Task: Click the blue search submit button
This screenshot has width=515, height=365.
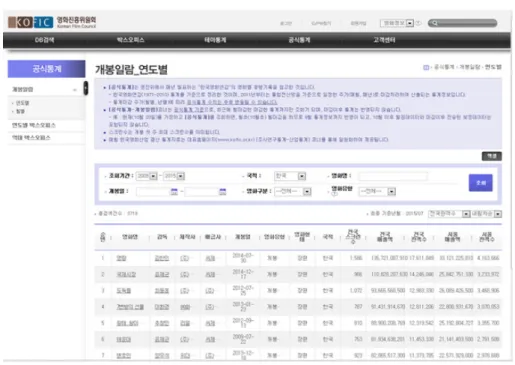Action: tap(480, 183)
